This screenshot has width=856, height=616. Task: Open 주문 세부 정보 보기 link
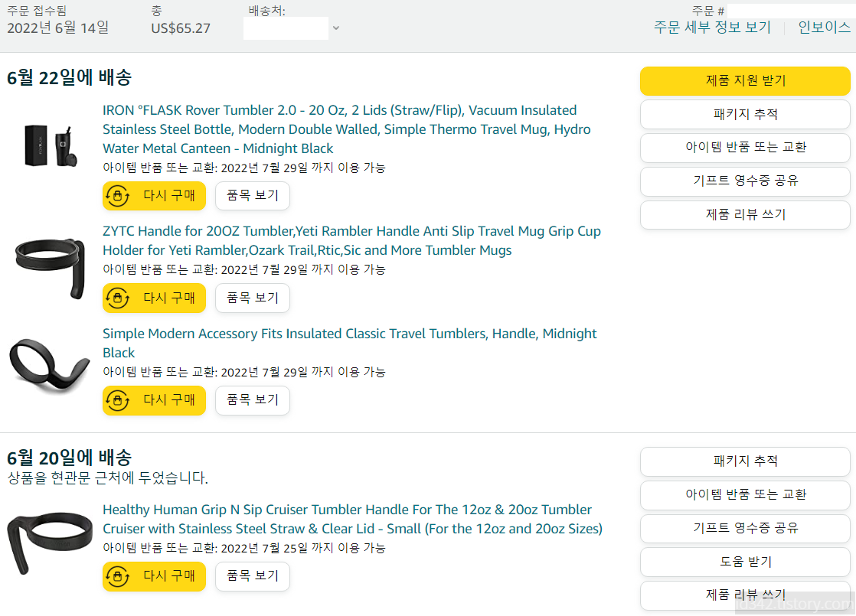coord(712,28)
